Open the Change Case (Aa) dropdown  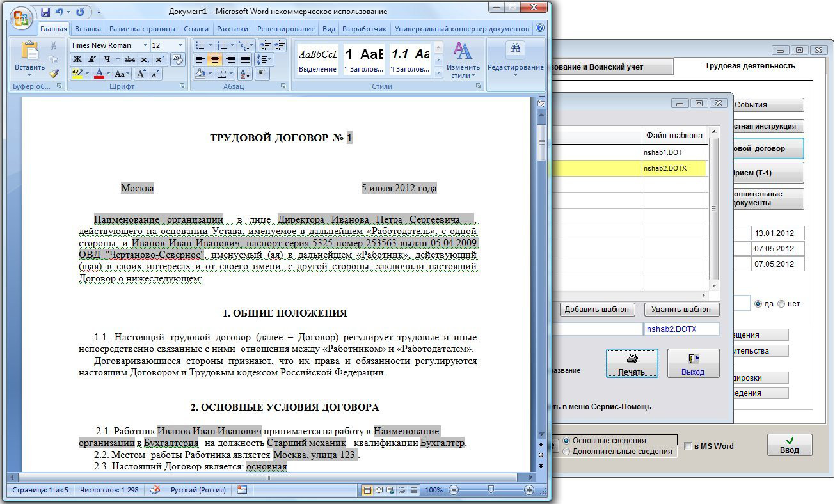click(x=122, y=74)
